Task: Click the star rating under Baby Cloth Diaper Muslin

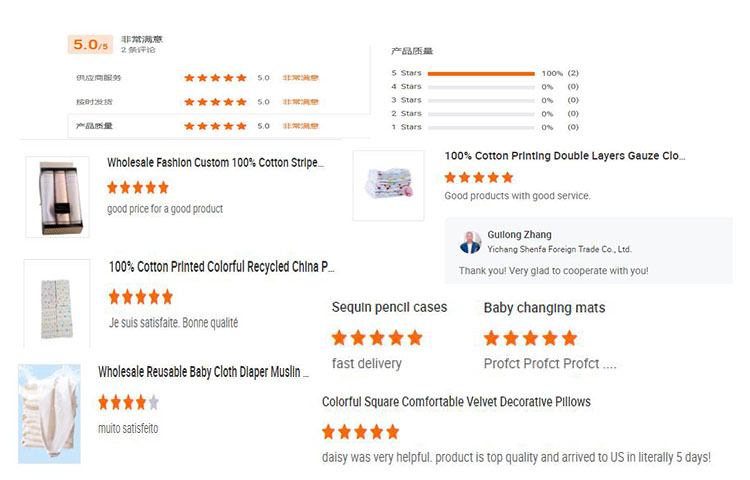Action: click(x=128, y=403)
